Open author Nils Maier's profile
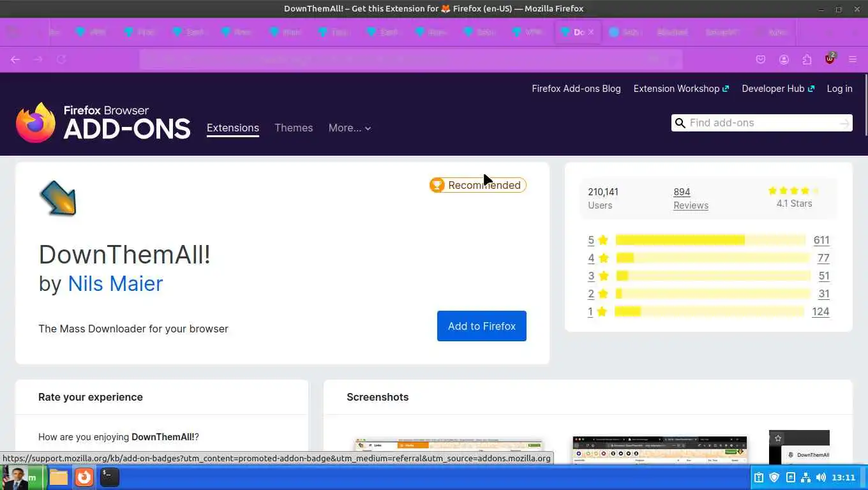Screen dimensions: 868x490 click(x=116, y=283)
